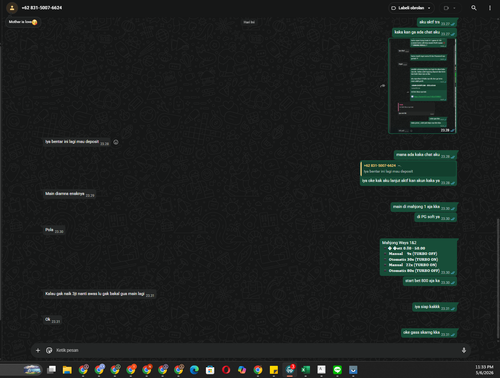Open Copilot from the taskbar
Image resolution: width=500 pixels, height=378 pixels.
point(242,370)
